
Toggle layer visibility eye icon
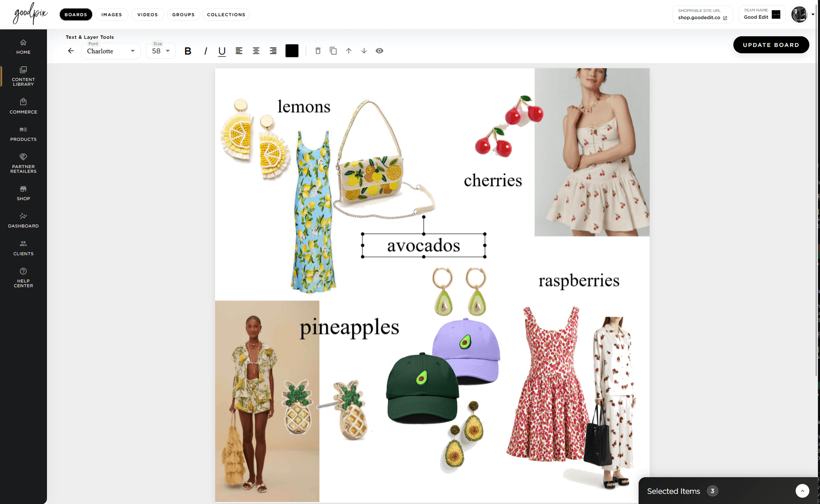click(x=379, y=51)
